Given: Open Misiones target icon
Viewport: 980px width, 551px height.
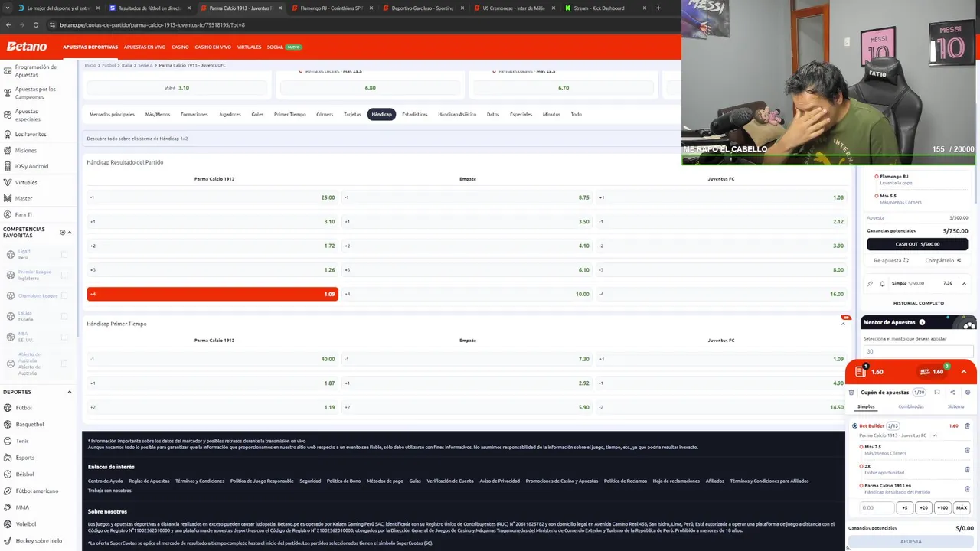Looking at the screenshot, I should [7, 150].
